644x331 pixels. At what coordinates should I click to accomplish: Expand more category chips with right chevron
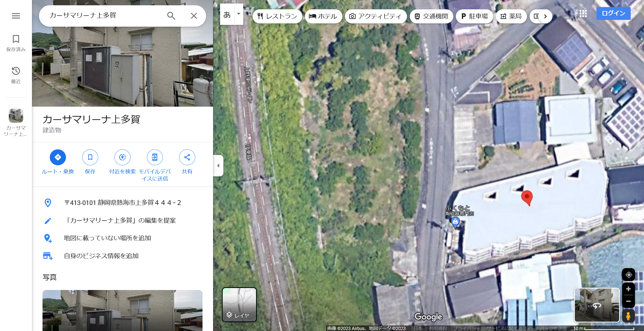click(545, 16)
